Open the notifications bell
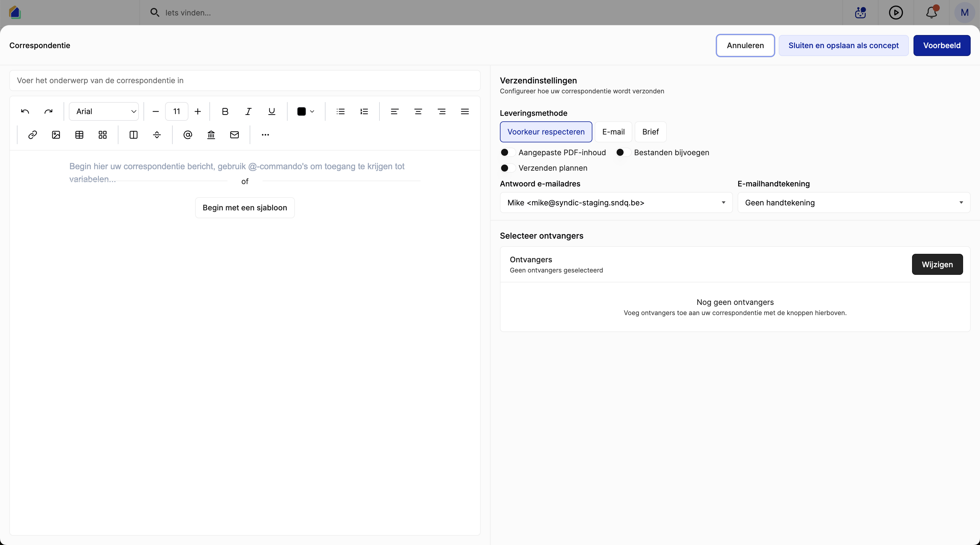Screen dimensions: 980x545 932,13
